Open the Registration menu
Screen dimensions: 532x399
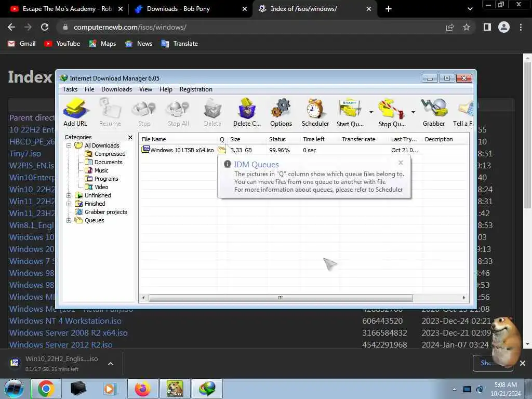coord(196,89)
